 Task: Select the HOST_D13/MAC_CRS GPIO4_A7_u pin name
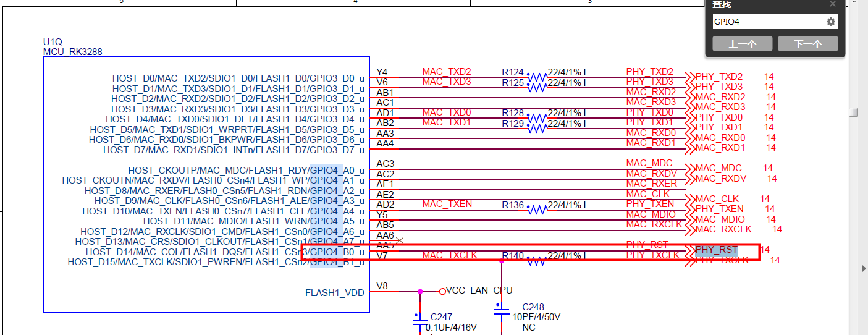tap(220, 242)
